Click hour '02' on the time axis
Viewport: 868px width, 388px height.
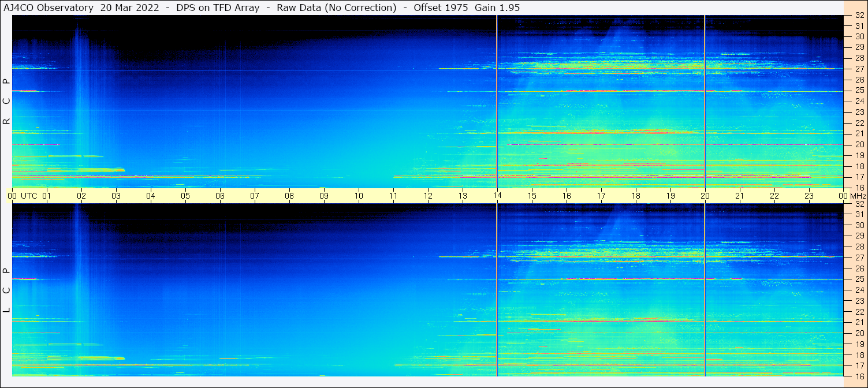click(x=81, y=196)
